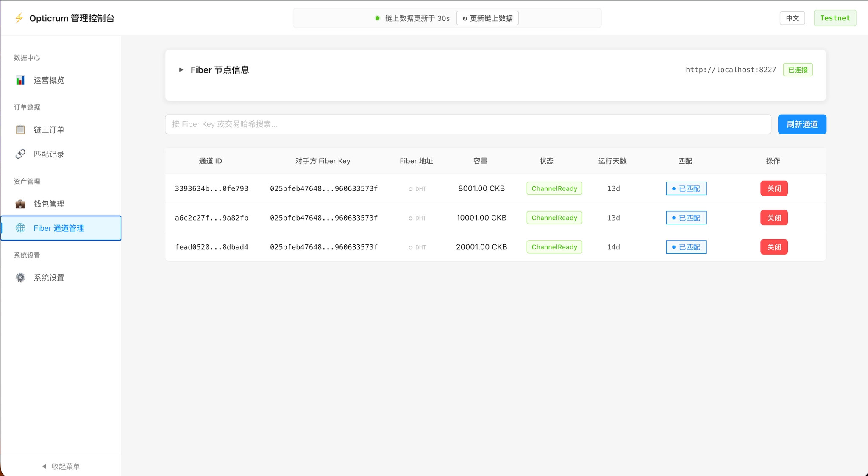Click 已匹配 badge for channel fead0520
This screenshot has height=476, width=868.
coord(686,247)
